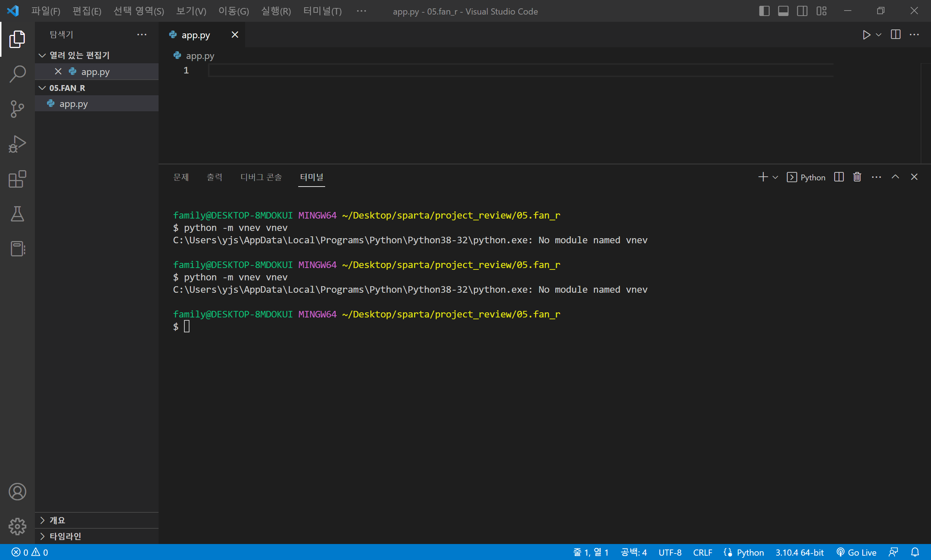
Task: Open the Manage settings gear
Action: (17, 527)
